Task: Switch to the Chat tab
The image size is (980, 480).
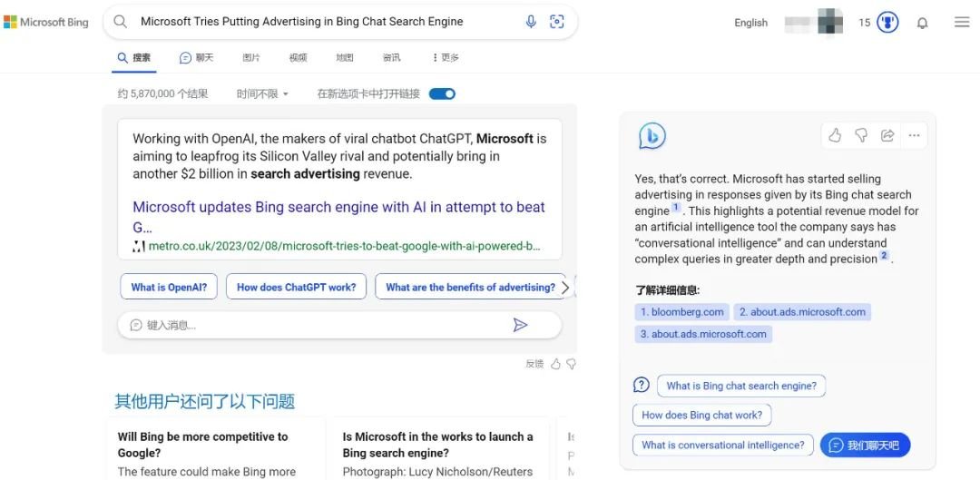Action: [196, 57]
